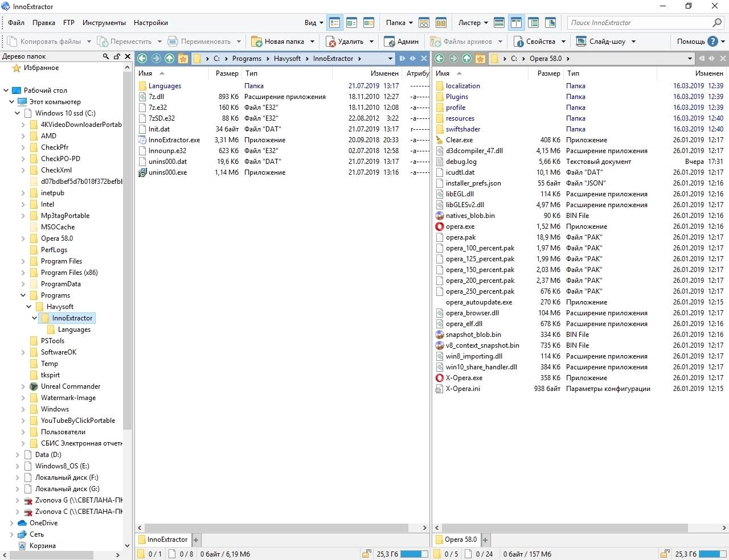Switch to details view mode icon
The image size is (729, 560).
(x=335, y=23)
